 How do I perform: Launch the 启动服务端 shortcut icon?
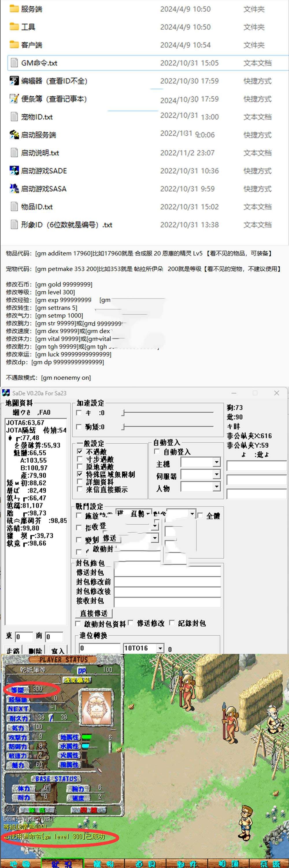pos(14,135)
